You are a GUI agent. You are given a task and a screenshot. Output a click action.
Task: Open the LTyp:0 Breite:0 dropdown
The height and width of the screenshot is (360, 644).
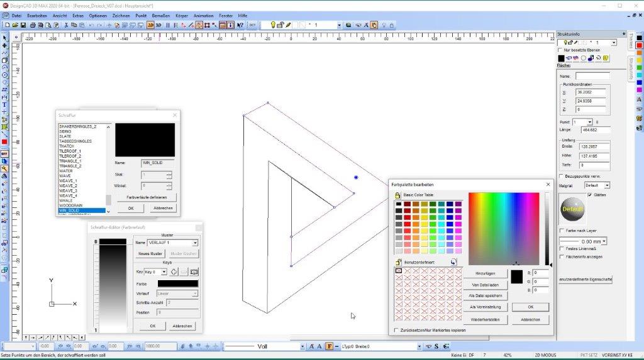coord(419,346)
